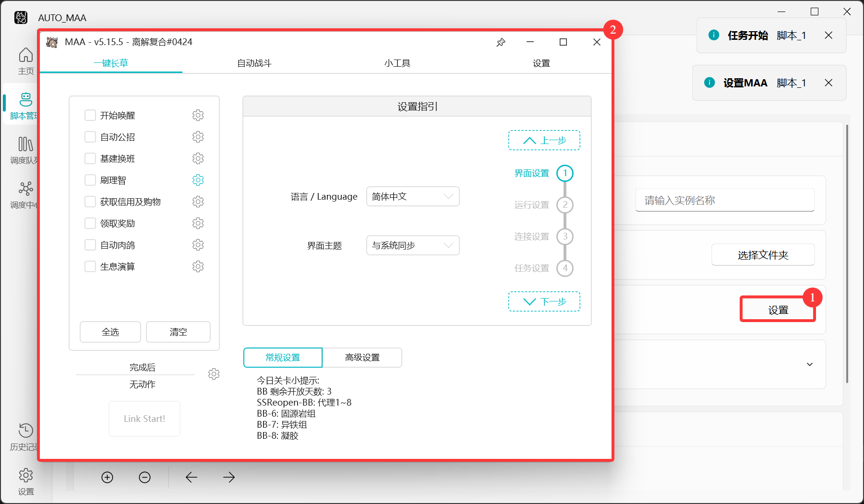Switch to the 自动战斗 tab
Image resolution: width=864 pixels, height=504 pixels.
click(x=254, y=63)
